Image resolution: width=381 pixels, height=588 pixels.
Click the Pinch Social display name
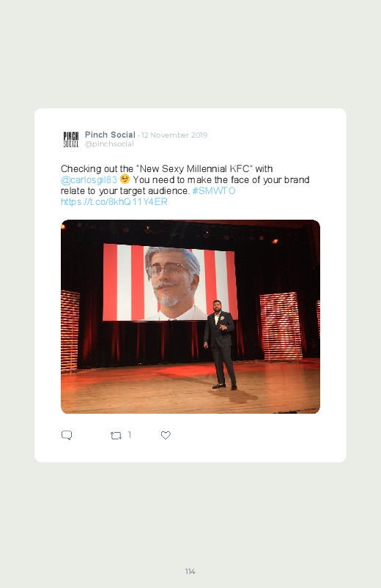click(x=110, y=135)
